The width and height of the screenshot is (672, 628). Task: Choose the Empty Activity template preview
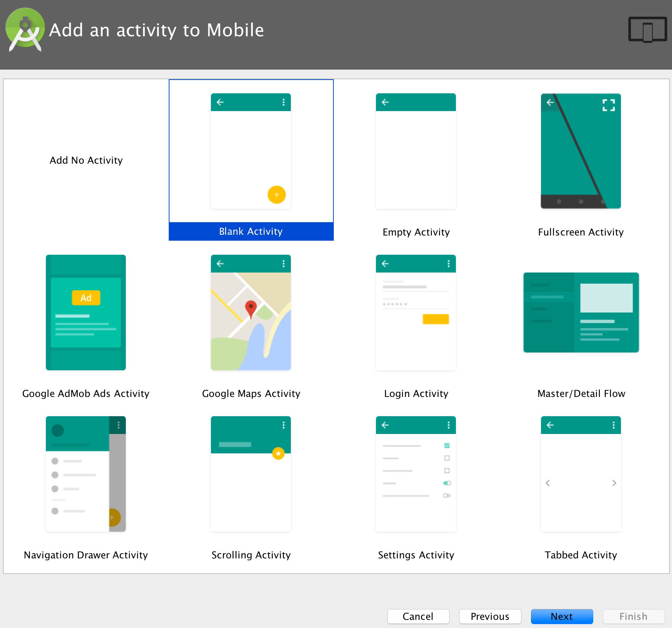click(416, 151)
